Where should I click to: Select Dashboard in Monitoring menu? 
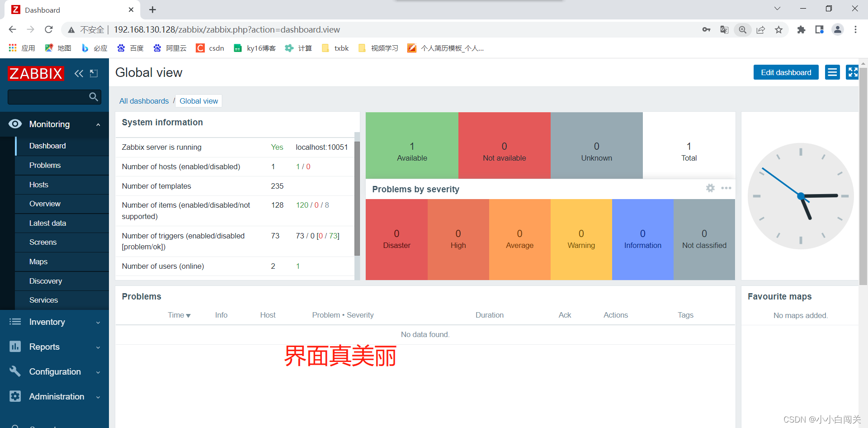62,146
